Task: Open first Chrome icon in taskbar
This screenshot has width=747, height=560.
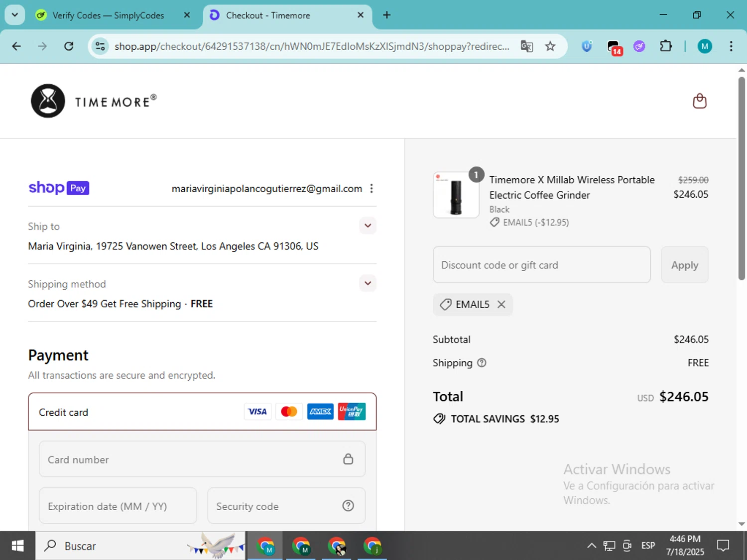Action: (265, 546)
